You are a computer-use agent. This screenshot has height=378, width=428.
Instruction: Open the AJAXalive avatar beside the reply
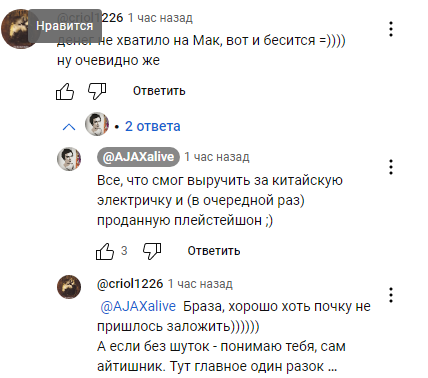coord(69,159)
